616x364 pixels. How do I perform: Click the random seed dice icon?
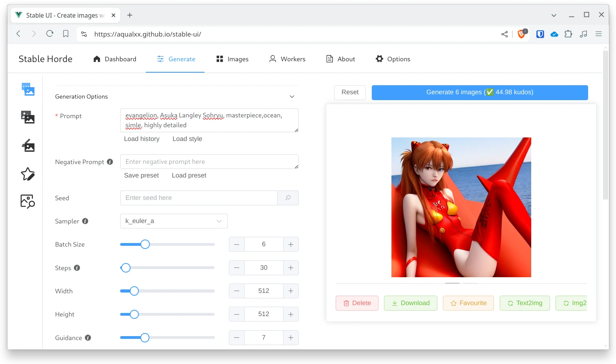[288, 198]
